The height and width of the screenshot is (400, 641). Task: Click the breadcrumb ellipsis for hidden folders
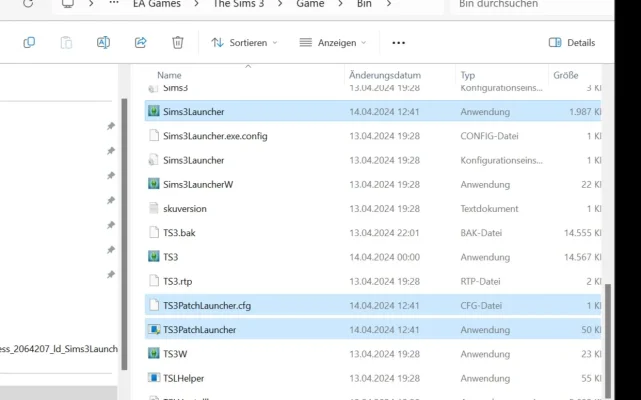pos(114,3)
